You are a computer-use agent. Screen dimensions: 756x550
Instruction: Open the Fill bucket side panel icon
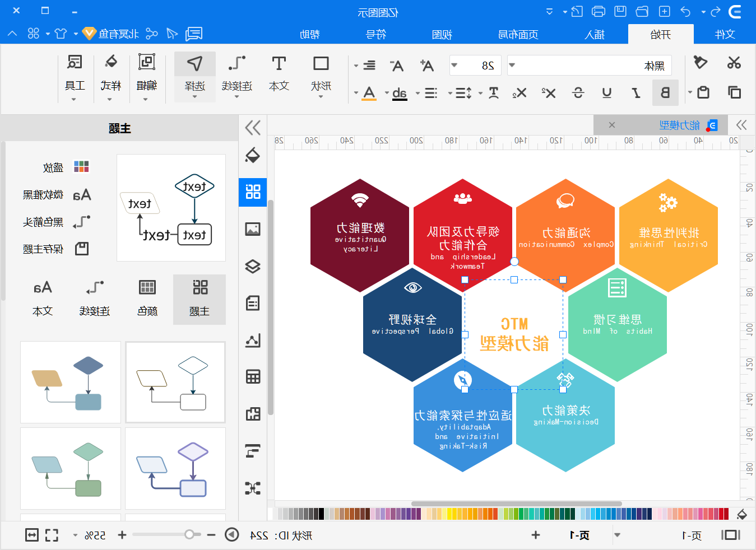tap(253, 155)
